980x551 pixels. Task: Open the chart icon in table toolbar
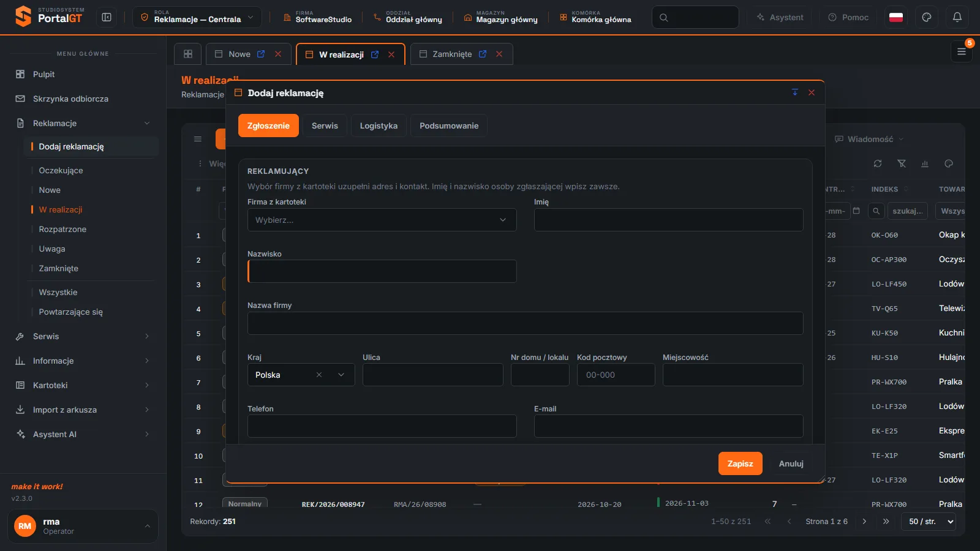(x=925, y=163)
